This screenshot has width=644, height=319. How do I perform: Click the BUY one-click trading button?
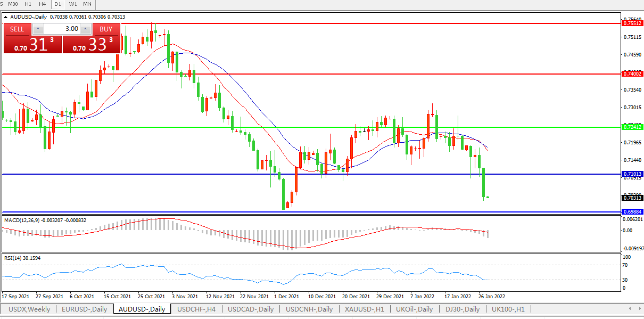click(106, 29)
